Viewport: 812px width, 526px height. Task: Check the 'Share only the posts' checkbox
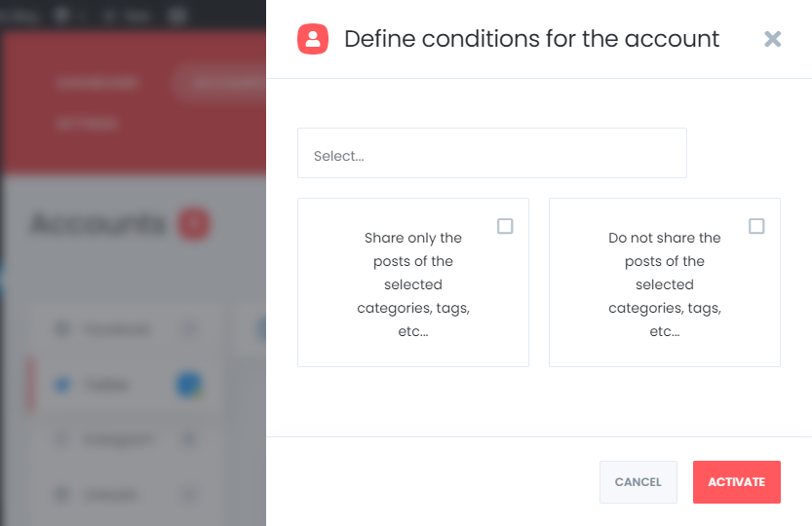pos(505,226)
